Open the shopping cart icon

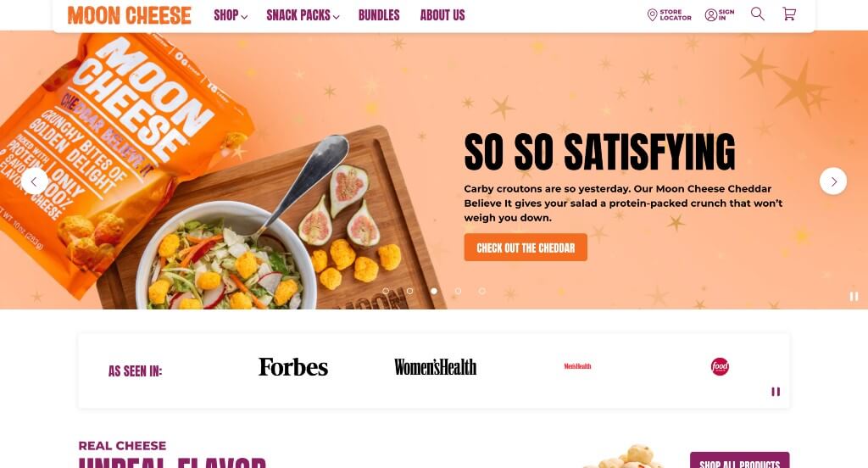(x=789, y=14)
